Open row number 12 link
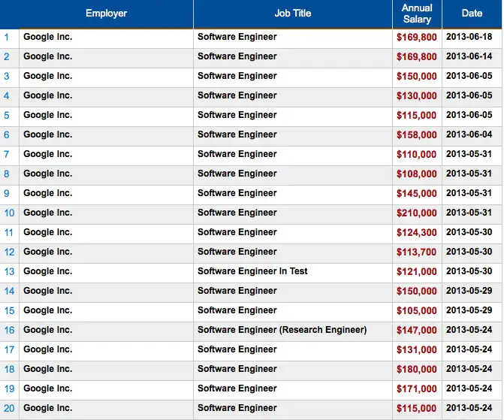504x420 pixels. [x=9, y=252]
